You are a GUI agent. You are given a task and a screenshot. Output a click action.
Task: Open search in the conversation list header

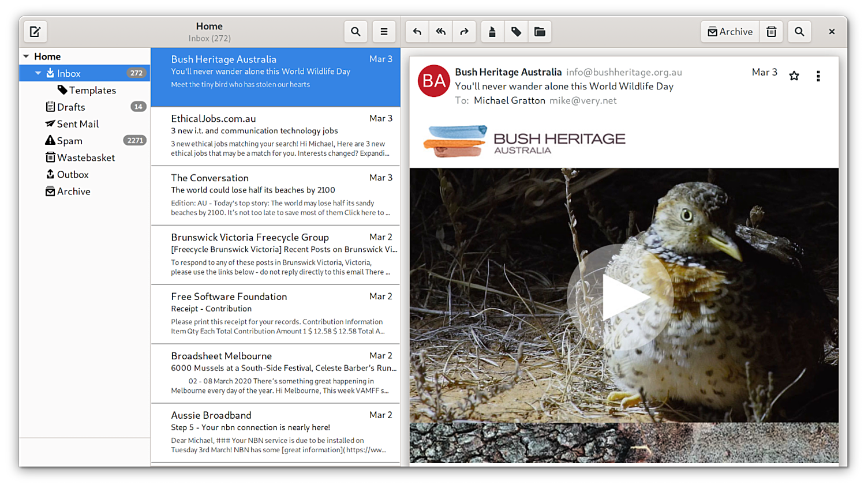pos(356,32)
